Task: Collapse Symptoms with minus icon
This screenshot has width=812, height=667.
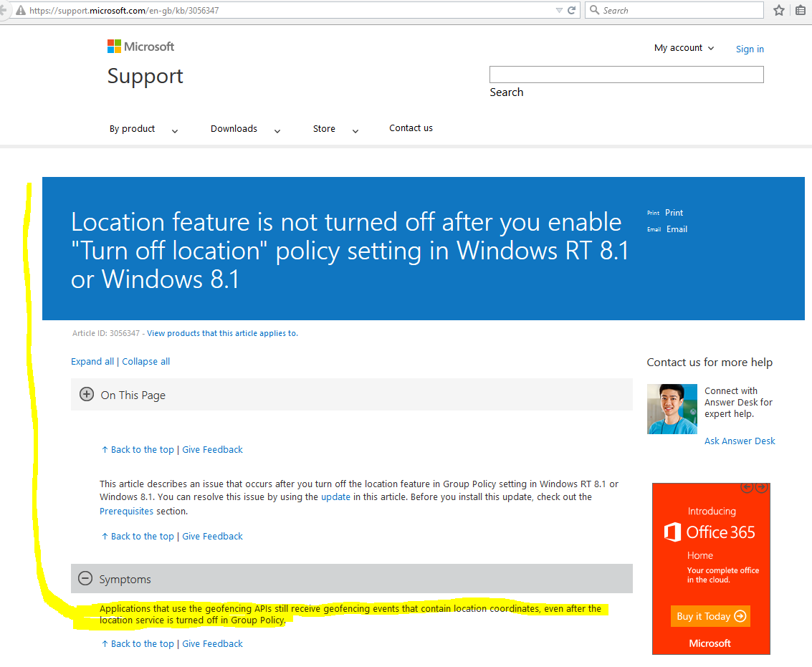Action: click(x=85, y=578)
